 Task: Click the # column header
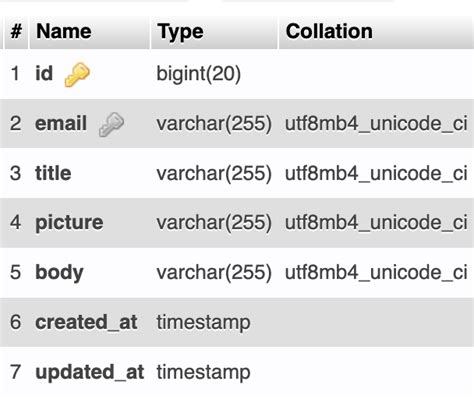click(16, 32)
